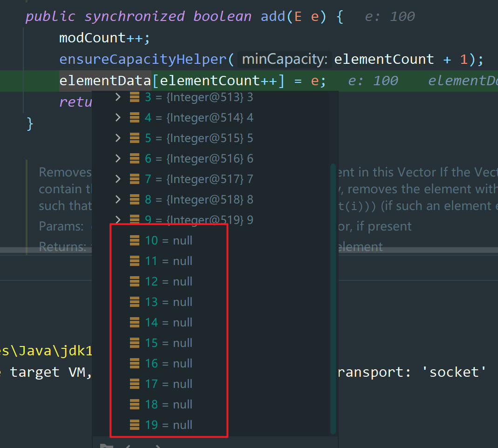The image size is (498, 448).
Task: Click the array element icon of row 8
Action: pos(135,199)
